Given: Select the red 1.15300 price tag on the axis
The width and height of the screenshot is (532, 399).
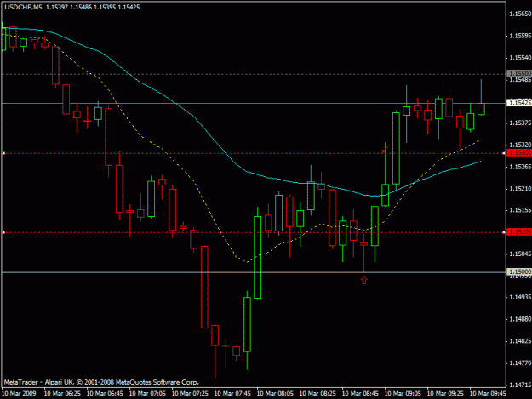Looking at the screenshot, I should coord(519,153).
